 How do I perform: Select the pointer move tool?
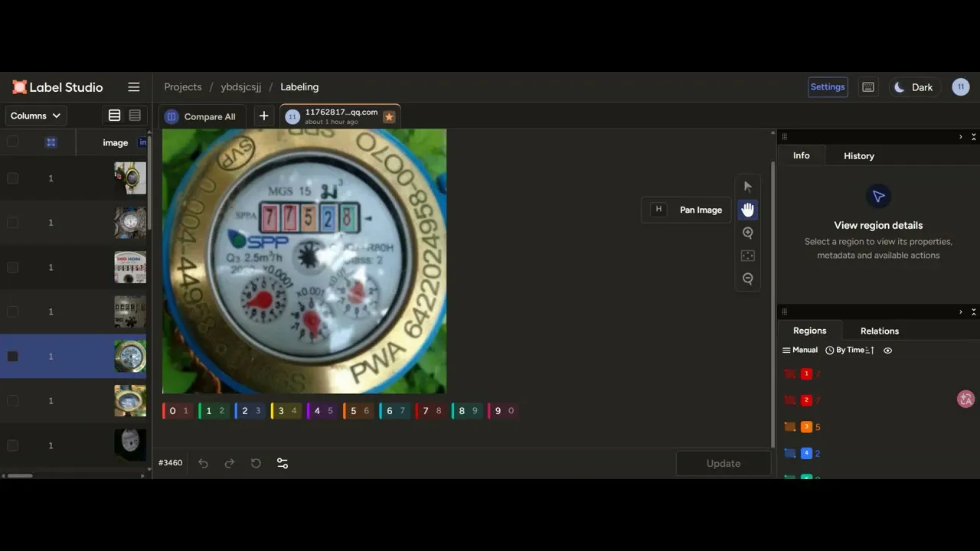coord(748,186)
